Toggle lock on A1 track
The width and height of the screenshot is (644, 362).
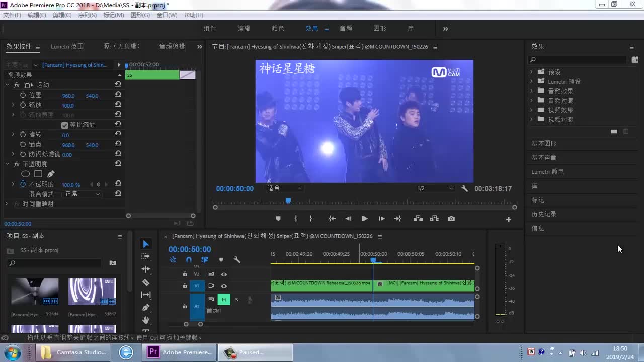click(x=185, y=306)
